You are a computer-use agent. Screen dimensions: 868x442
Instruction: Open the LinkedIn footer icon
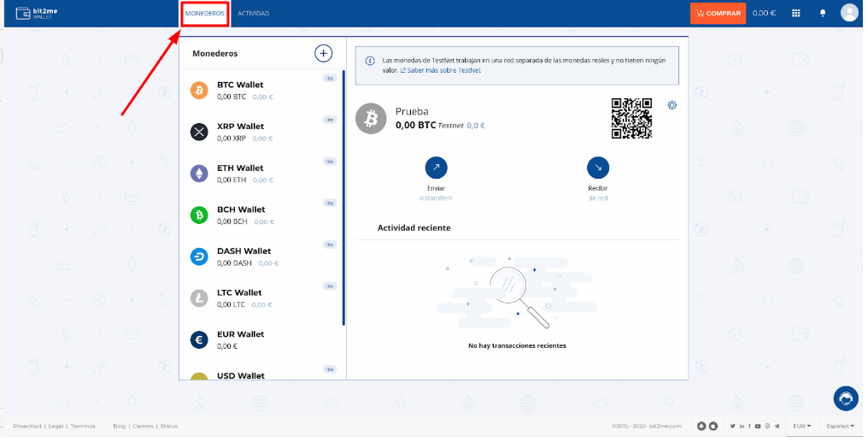point(742,426)
